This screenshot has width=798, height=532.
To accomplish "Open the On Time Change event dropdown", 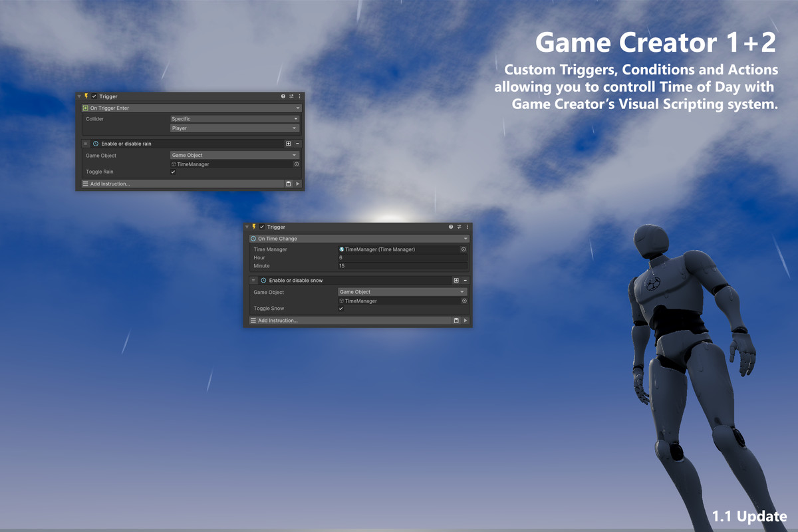I will [x=359, y=239].
